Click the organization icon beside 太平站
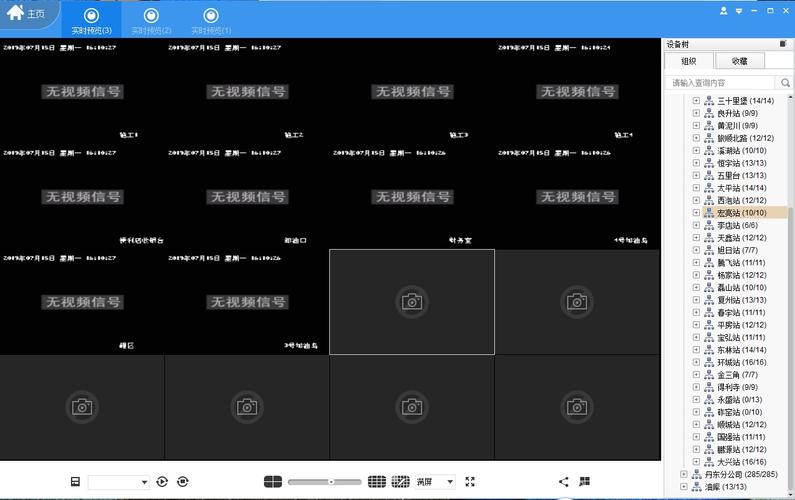 tap(709, 188)
